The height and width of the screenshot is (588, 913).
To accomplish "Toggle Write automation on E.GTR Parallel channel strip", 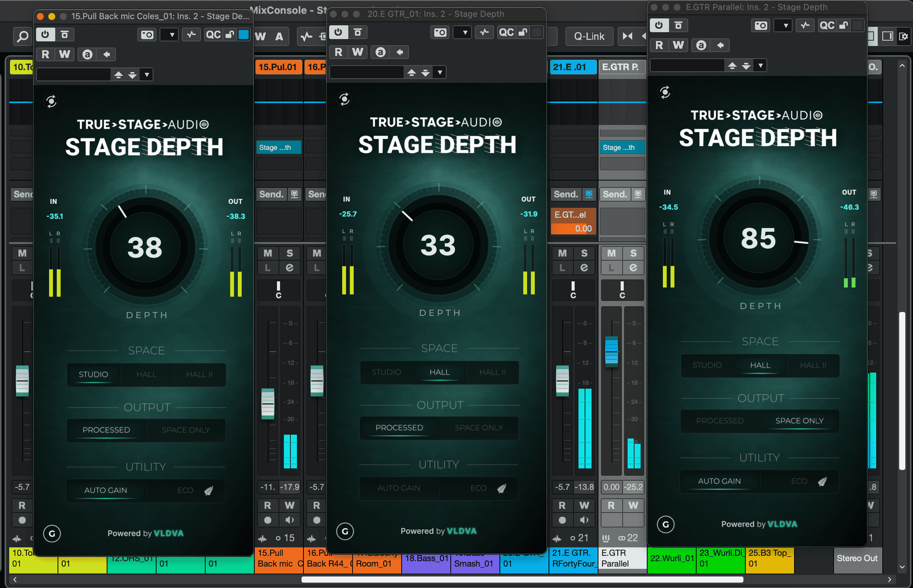I will pos(633,506).
